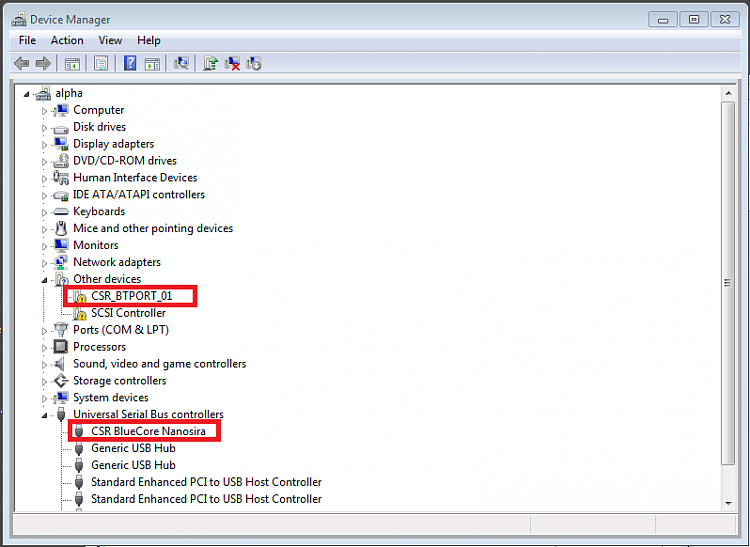Select the SCSI Controller device

pos(128,313)
